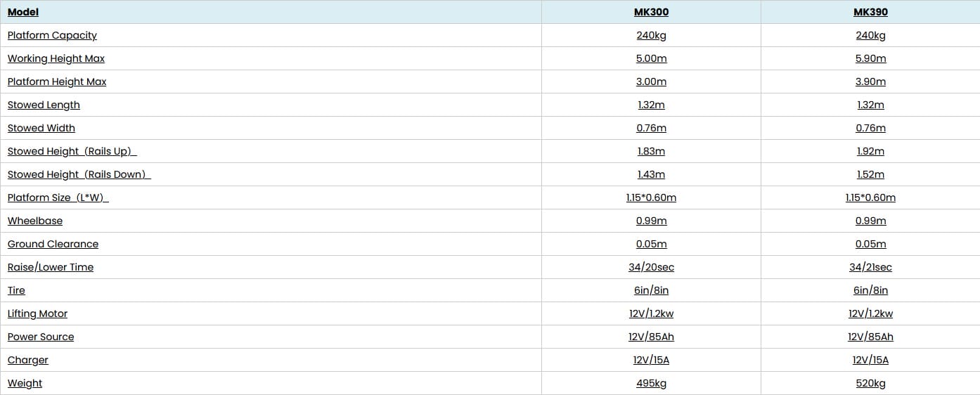Open the Working Height Max link

point(56,58)
